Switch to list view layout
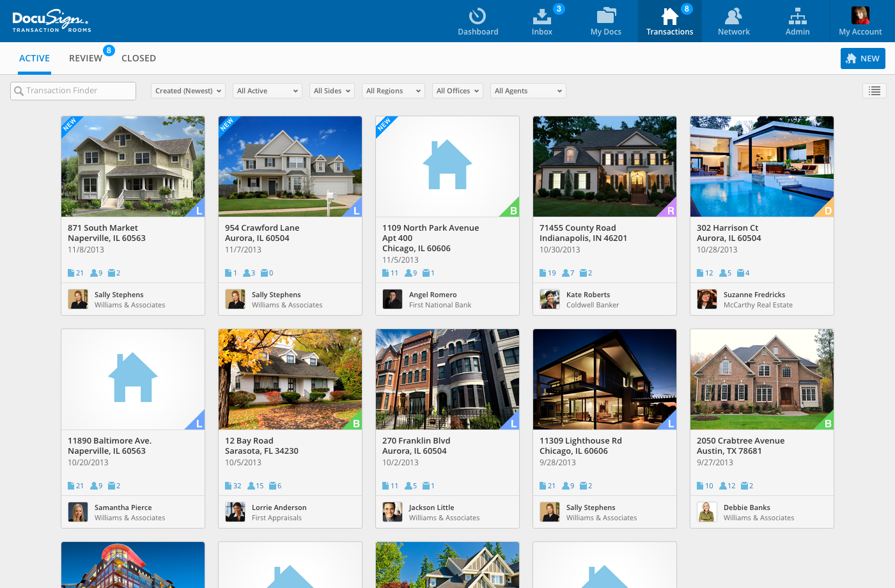The height and width of the screenshot is (588, 895). click(875, 91)
